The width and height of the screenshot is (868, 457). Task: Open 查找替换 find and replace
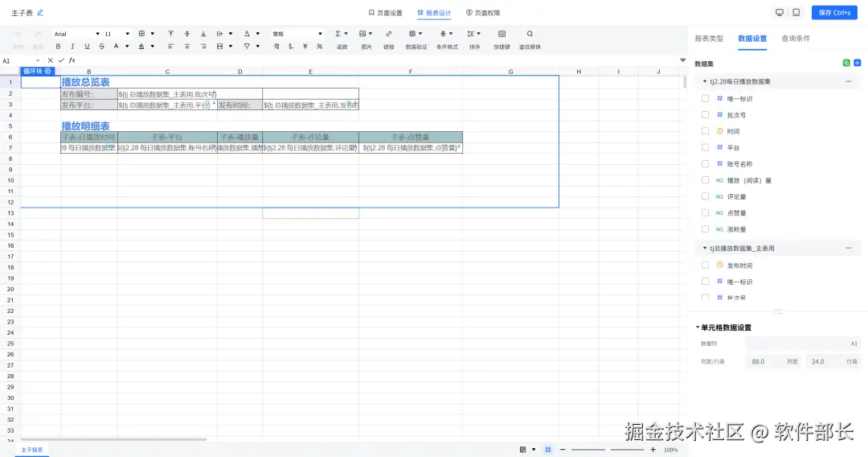tap(530, 39)
